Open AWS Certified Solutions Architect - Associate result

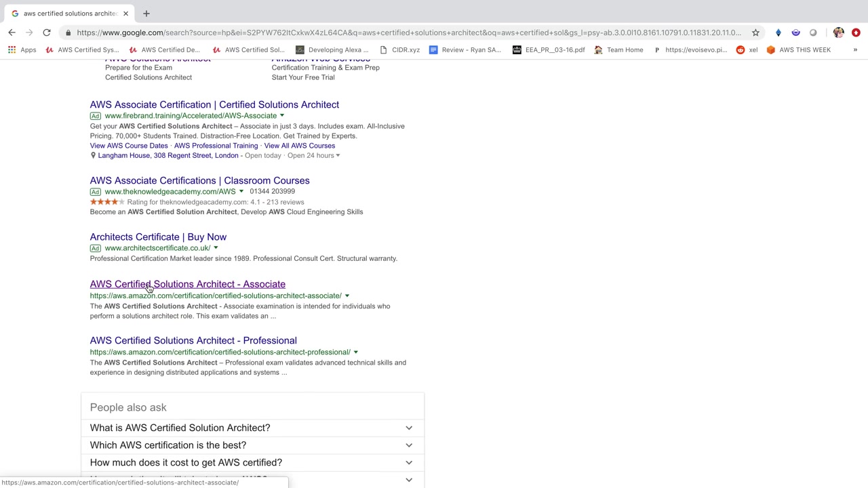(187, 284)
